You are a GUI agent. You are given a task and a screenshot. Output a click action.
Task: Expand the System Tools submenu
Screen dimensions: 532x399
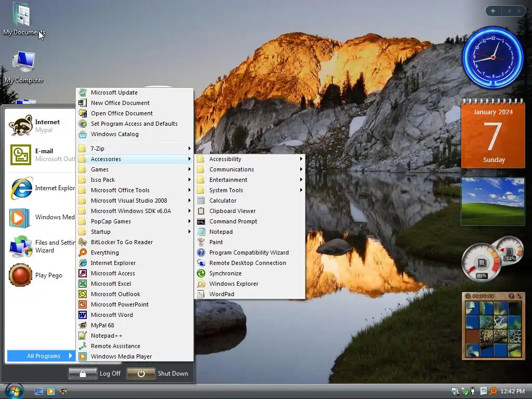(250, 190)
